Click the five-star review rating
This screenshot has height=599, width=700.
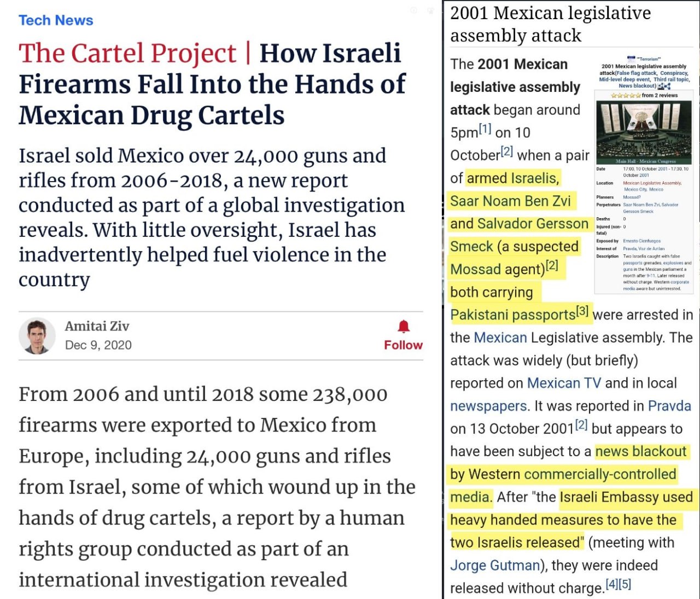626,95
